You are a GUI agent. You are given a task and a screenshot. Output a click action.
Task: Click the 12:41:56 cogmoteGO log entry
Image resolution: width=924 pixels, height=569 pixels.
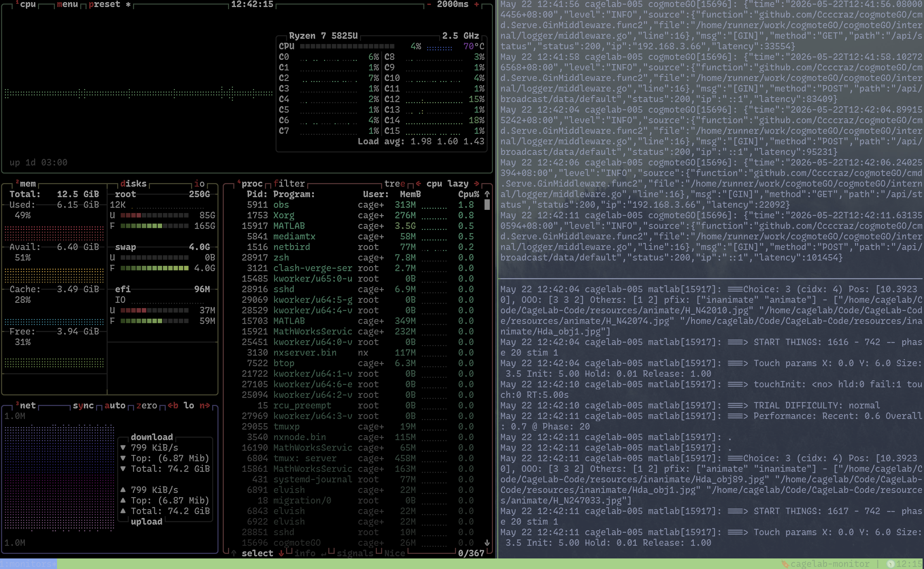(711, 25)
